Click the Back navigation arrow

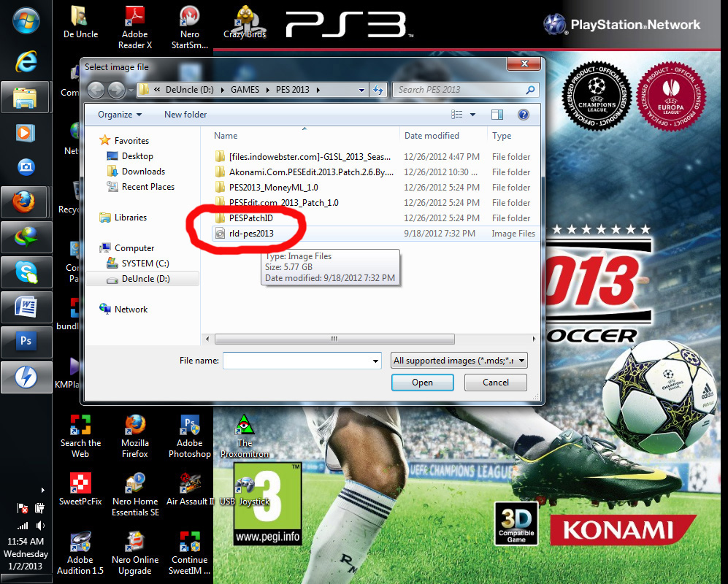(x=96, y=90)
